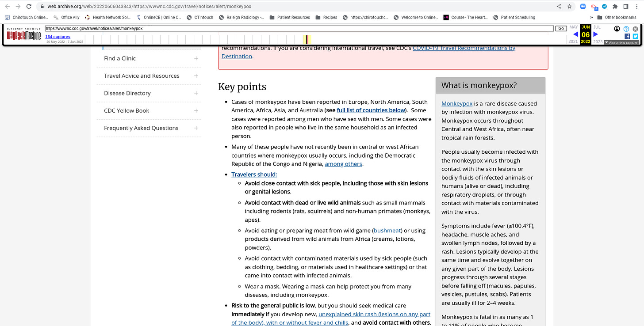Reload the page with the refresh icon
The image size is (644, 326).
click(29, 7)
